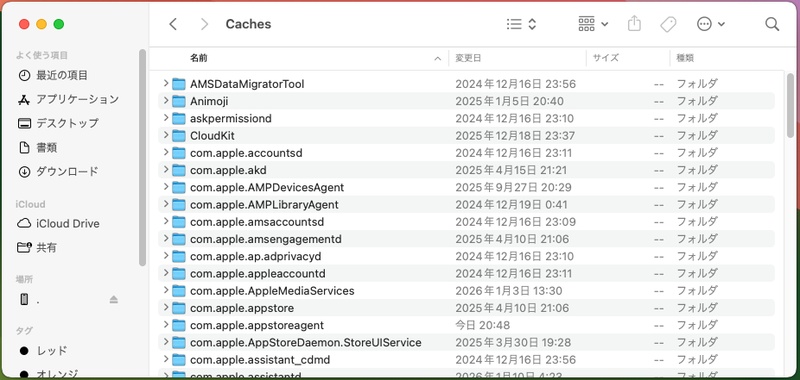Click the AMSDataMigratorTool folder icon
Screen dimensions: 800x380
point(179,84)
